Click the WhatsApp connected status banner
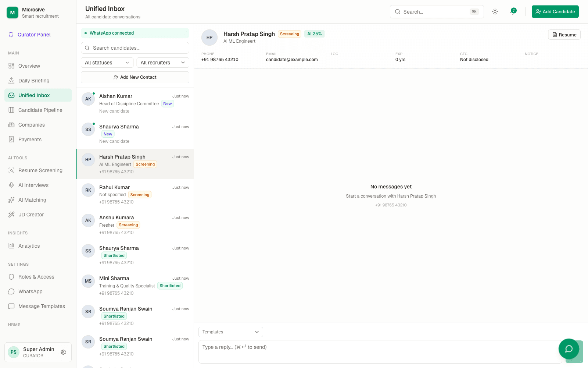 click(135, 33)
